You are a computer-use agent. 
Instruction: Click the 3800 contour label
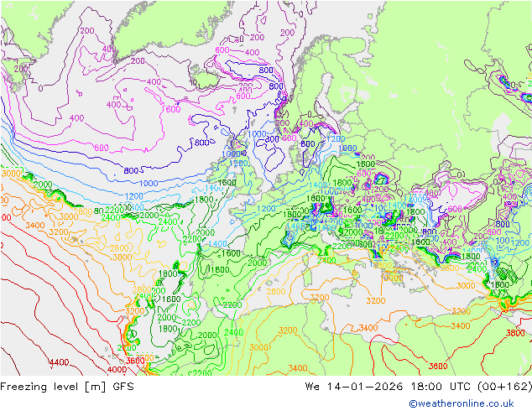[515, 333]
